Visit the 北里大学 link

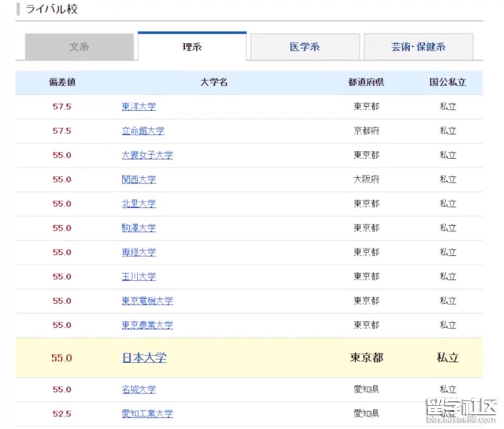pos(139,204)
